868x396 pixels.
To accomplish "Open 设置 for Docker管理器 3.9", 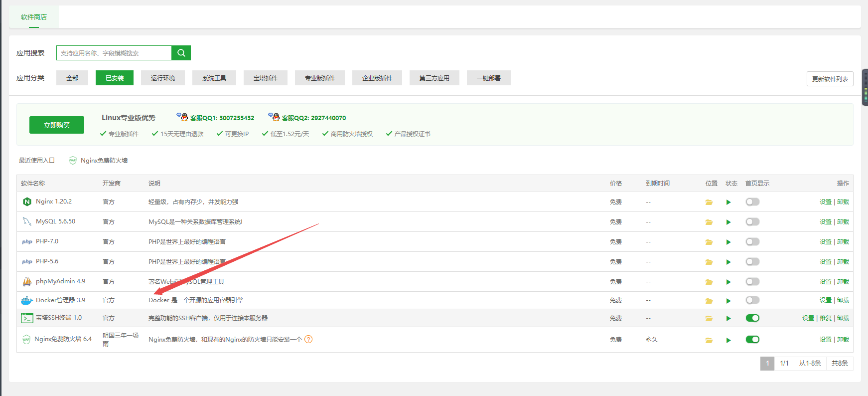I will (826, 300).
